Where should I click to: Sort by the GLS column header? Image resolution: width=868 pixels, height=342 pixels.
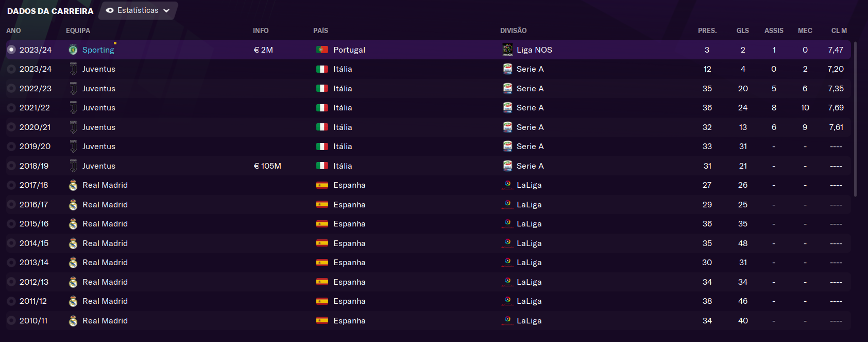click(x=742, y=30)
